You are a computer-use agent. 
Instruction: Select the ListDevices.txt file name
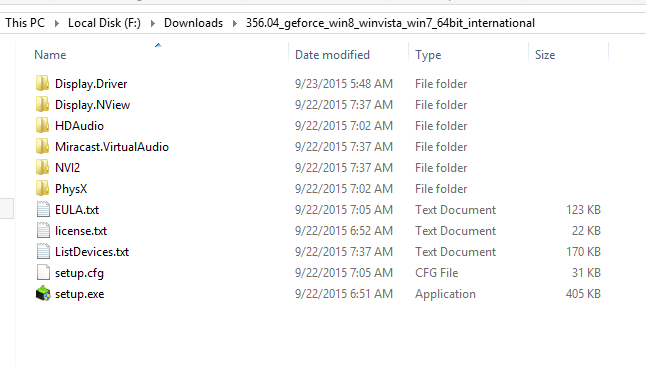click(92, 252)
